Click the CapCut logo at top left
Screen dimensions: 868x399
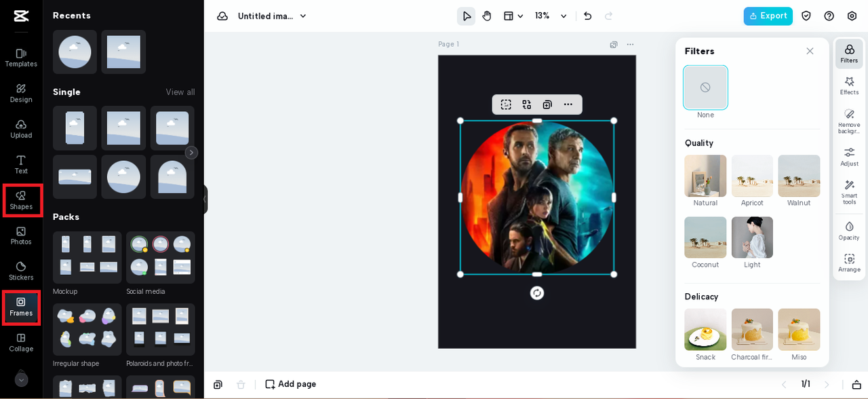click(21, 16)
